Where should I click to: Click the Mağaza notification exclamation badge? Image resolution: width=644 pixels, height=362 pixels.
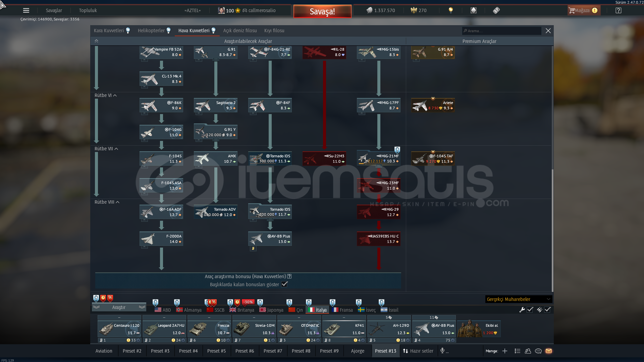595,10
